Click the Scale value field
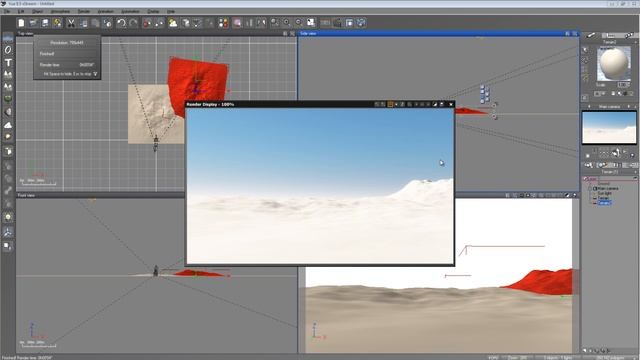The width and height of the screenshot is (640, 360). pos(623,84)
